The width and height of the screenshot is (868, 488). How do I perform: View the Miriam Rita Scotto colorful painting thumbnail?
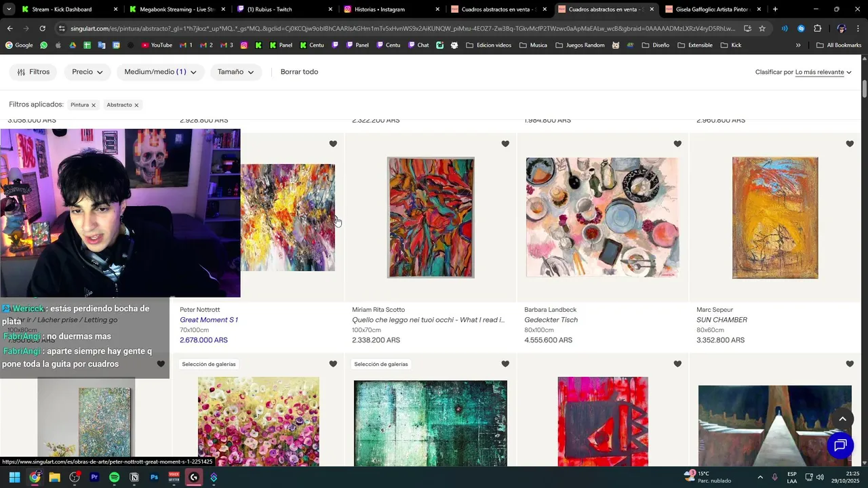click(x=431, y=218)
